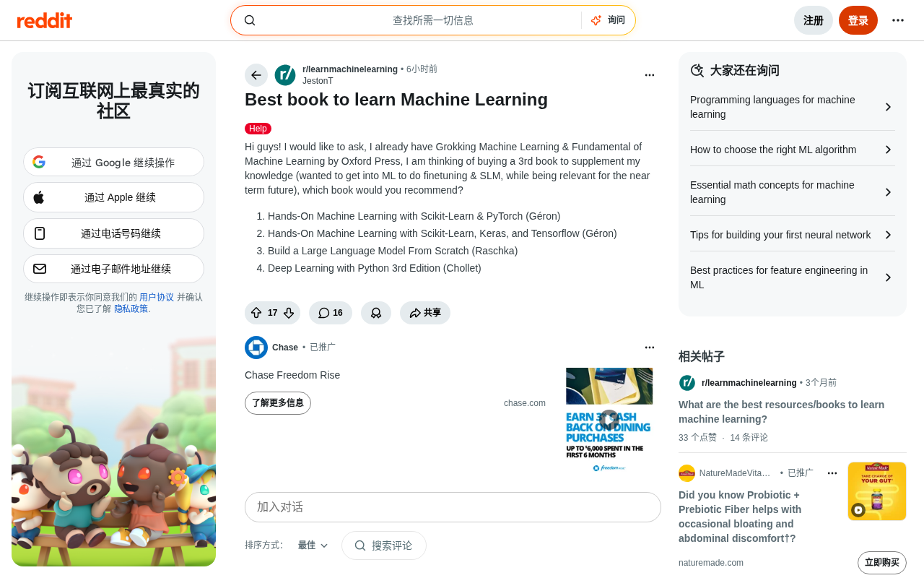Click the 加入对话 comment box

coord(453,507)
